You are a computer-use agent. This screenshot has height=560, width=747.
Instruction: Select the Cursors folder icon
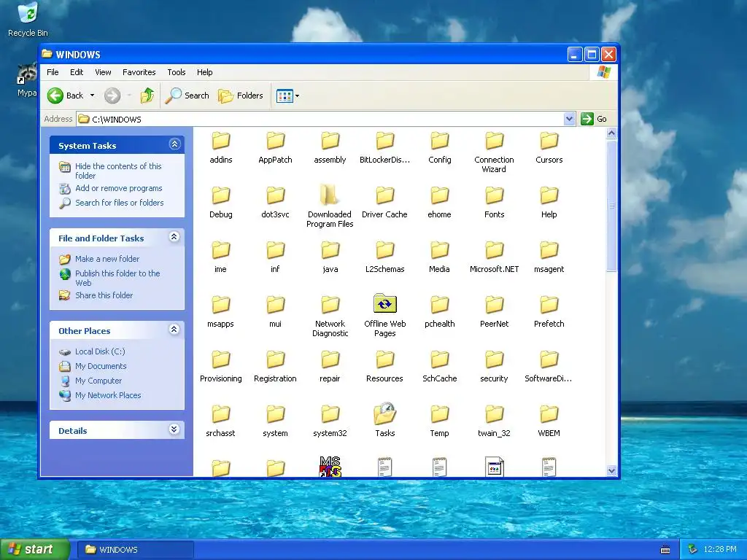point(549,141)
